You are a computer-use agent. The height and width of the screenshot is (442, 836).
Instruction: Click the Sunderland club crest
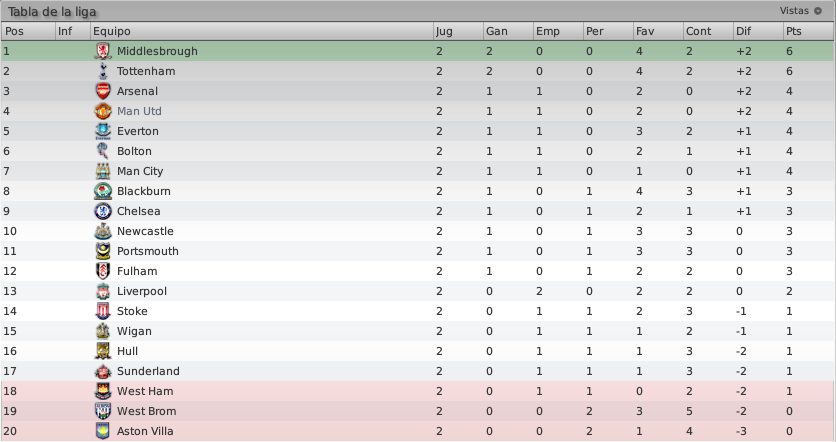tap(103, 371)
